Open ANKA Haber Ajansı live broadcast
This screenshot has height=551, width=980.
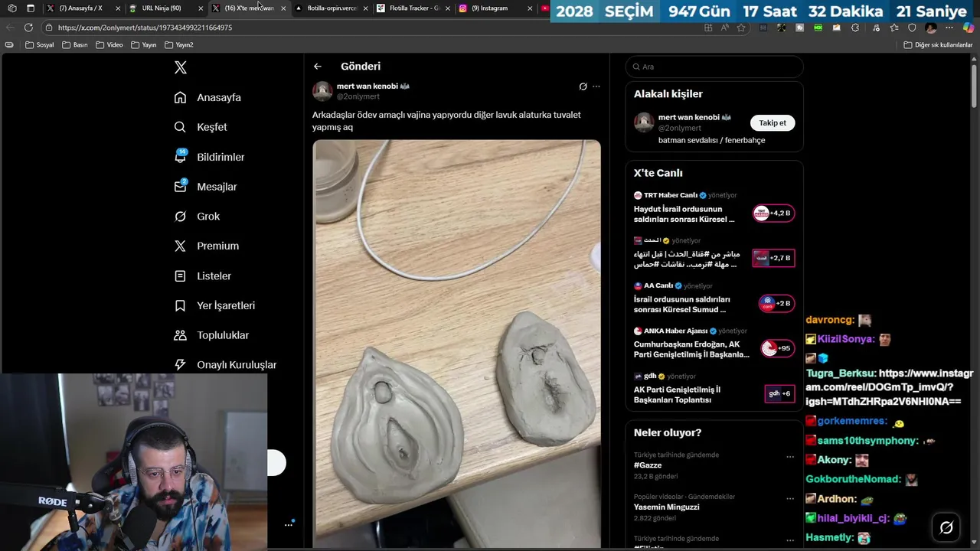pos(714,344)
